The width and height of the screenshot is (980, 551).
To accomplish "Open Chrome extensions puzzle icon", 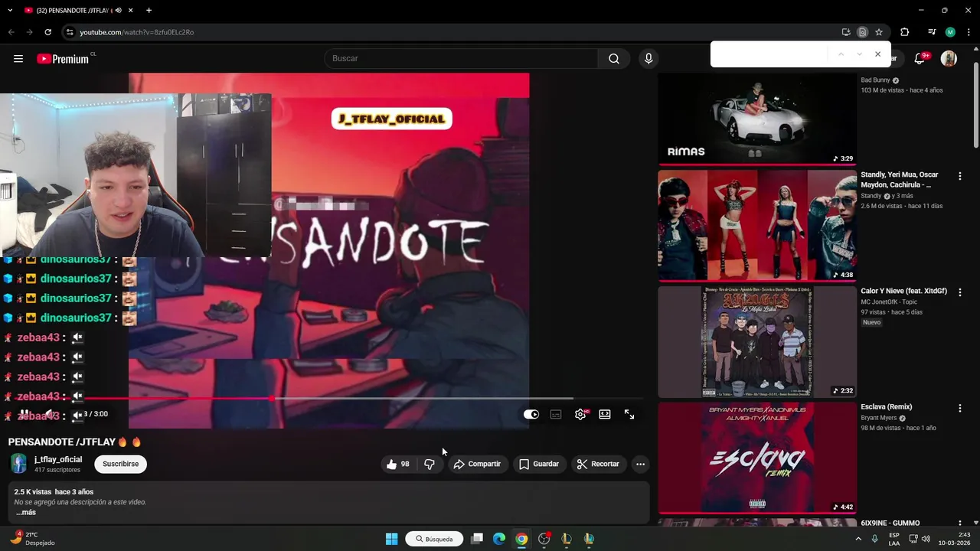I will coord(904,32).
